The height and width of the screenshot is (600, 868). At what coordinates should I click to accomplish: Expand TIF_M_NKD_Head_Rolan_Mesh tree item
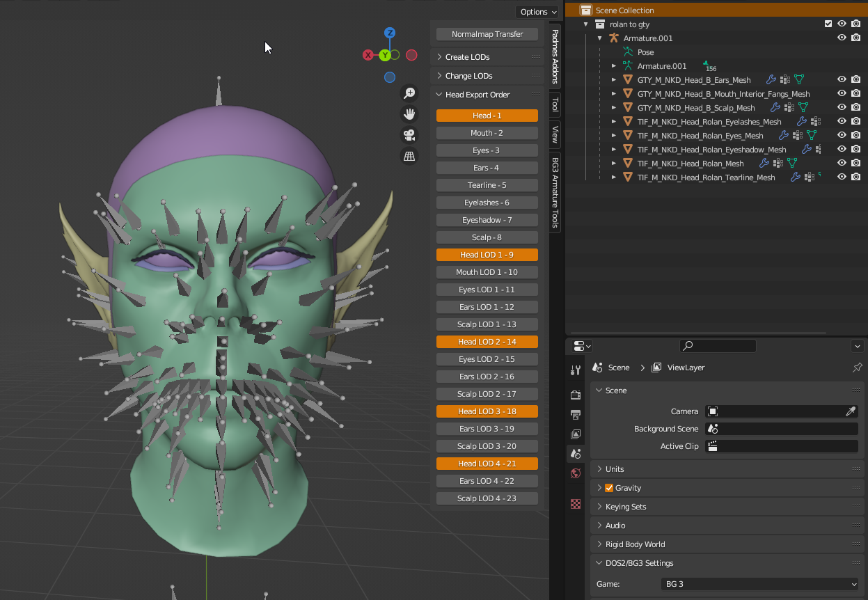(x=614, y=164)
